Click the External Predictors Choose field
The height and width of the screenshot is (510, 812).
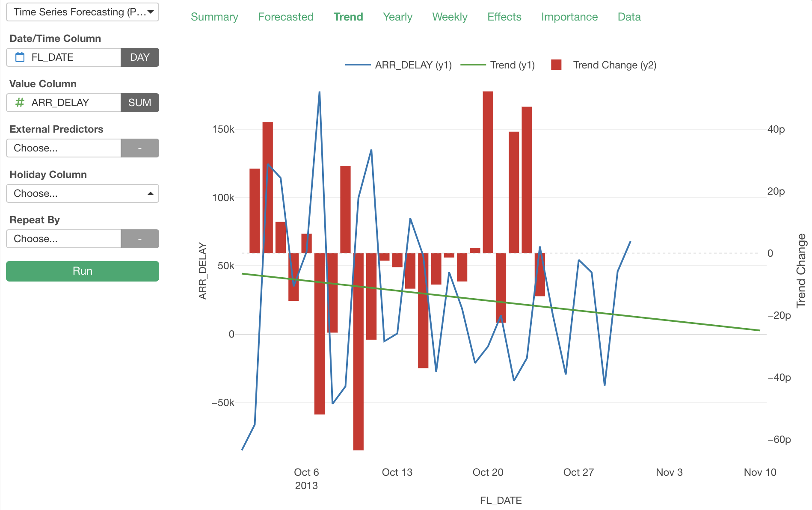tap(64, 148)
